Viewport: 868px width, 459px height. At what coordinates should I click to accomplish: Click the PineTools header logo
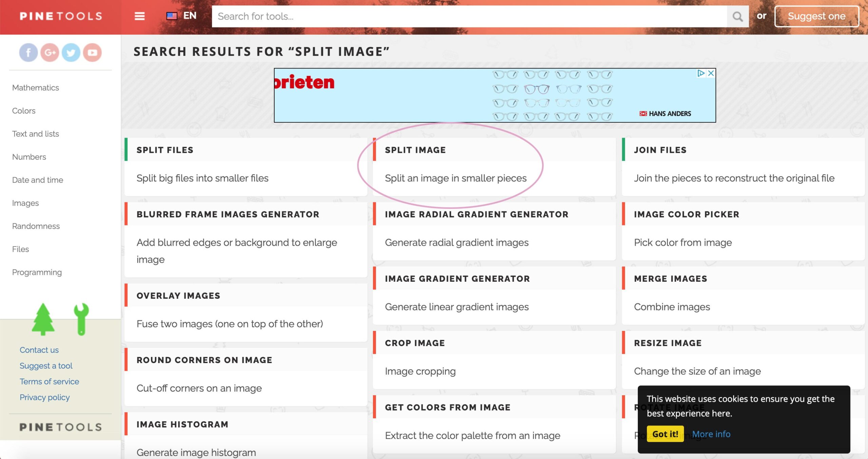(x=61, y=16)
